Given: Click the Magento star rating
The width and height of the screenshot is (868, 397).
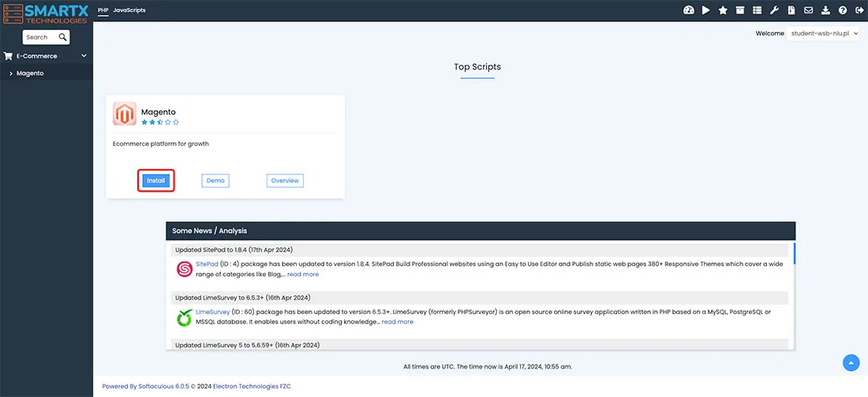Looking at the screenshot, I should [160, 122].
